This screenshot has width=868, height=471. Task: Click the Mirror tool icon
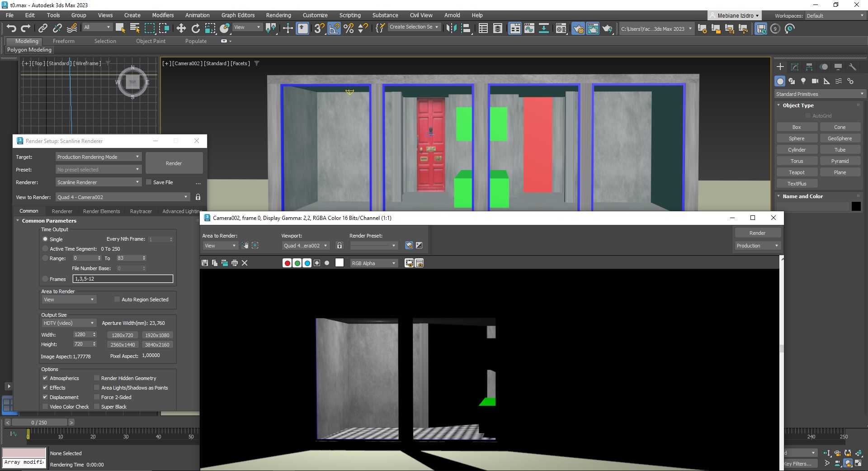(451, 29)
